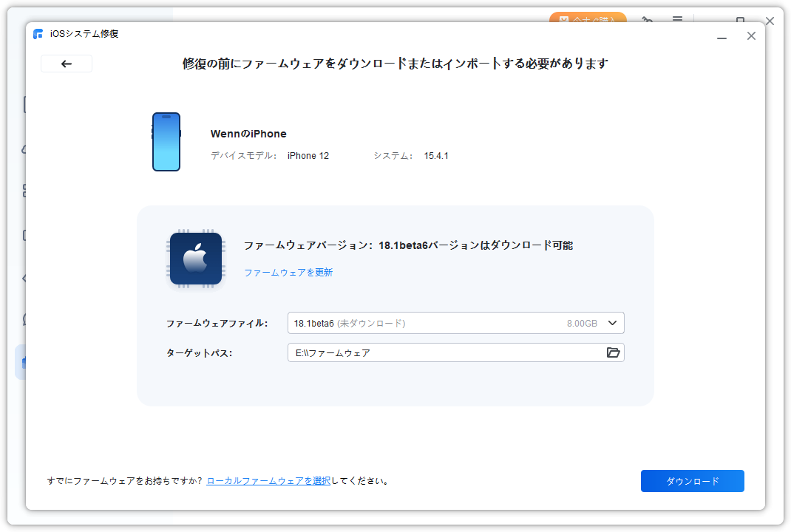Click the 8.00GB firmware size label

click(582, 323)
